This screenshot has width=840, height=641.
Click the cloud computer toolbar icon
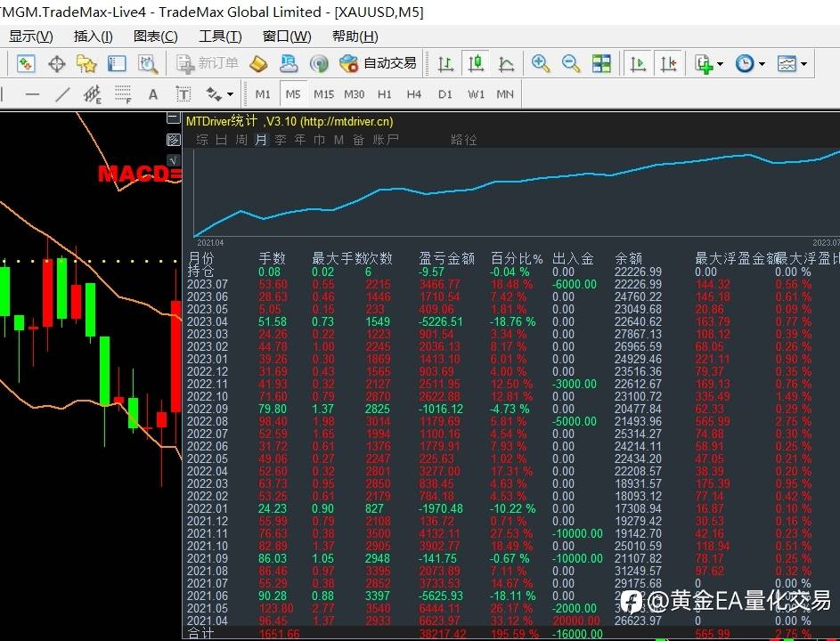[x=289, y=64]
